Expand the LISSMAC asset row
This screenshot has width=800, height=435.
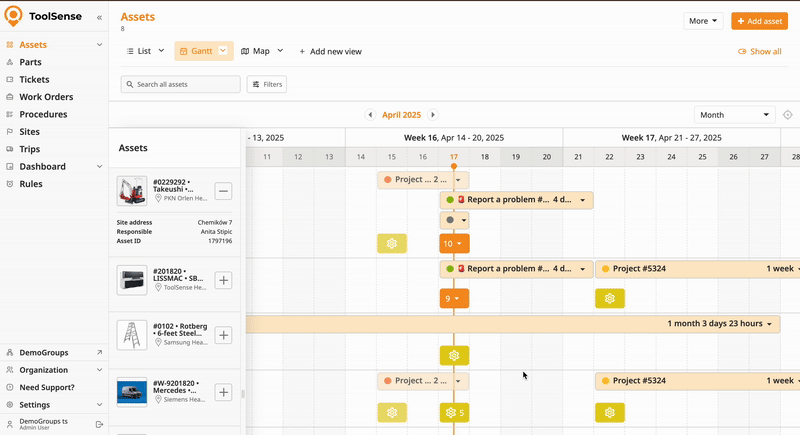click(223, 280)
